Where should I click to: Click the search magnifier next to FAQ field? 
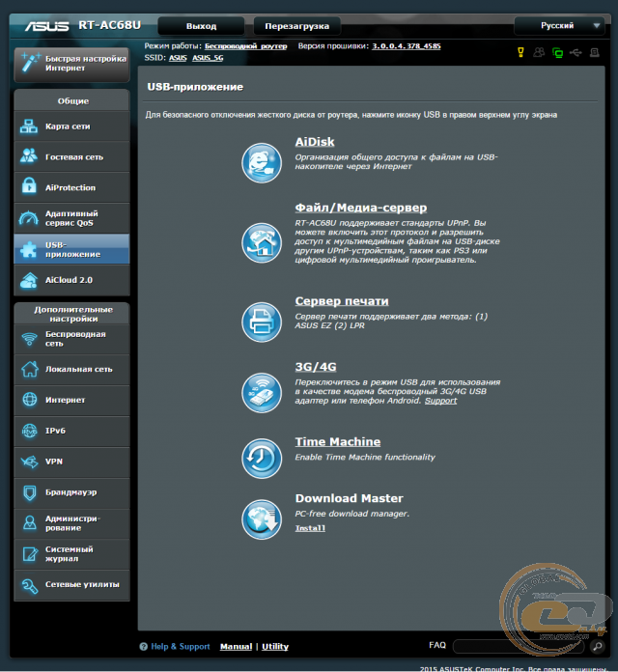coord(597,646)
